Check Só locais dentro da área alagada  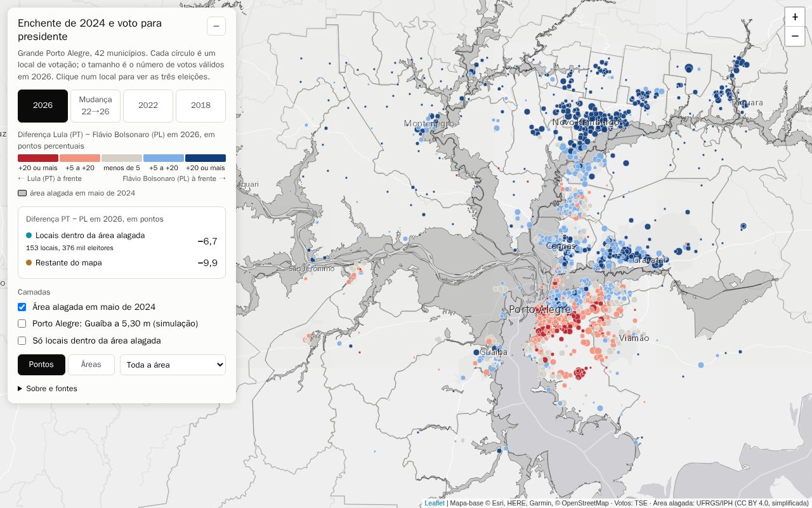[x=22, y=340]
